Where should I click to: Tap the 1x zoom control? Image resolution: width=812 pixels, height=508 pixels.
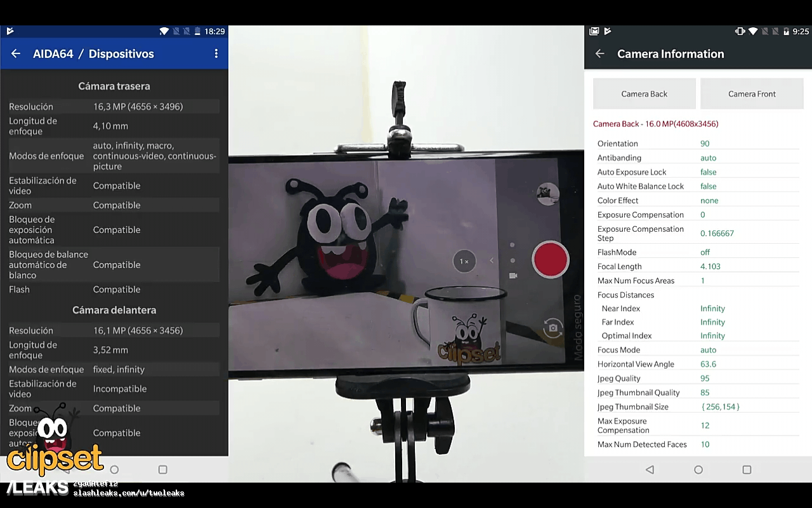pyautogui.click(x=464, y=261)
